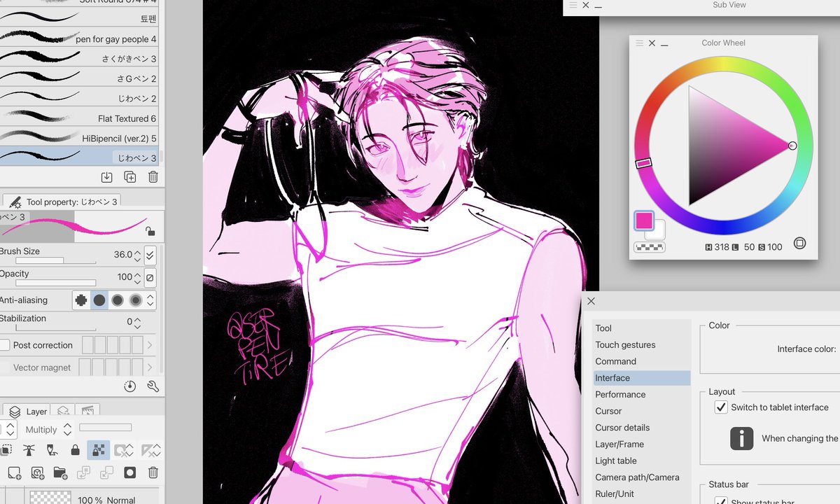Enable Post correction checkbox
Screen dimensions: 840x504
pos(5,345)
